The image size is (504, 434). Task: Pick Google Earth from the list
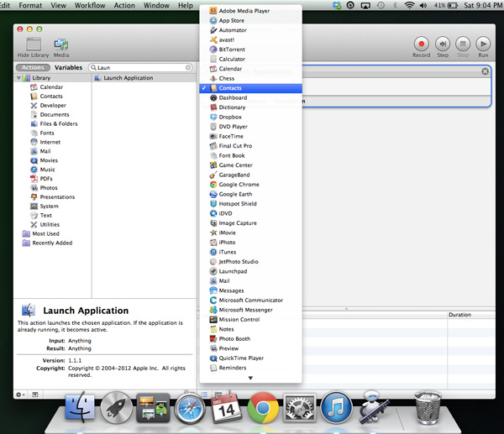point(250,194)
